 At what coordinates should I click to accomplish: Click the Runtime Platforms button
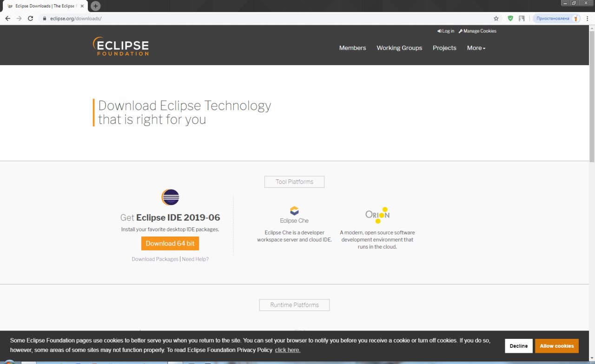[294, 305]
